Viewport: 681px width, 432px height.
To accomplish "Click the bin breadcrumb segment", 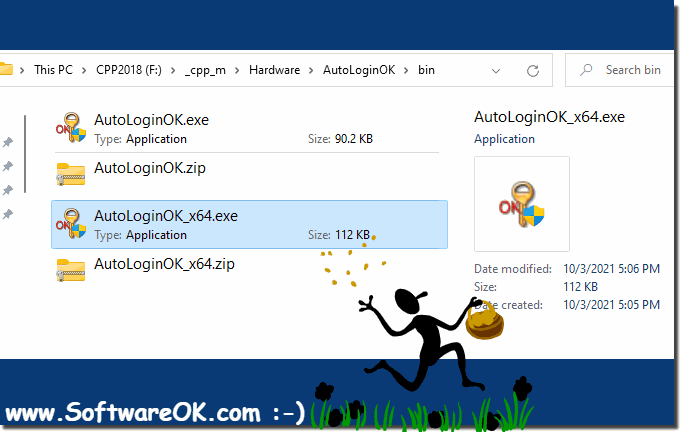I will (426, 70).
